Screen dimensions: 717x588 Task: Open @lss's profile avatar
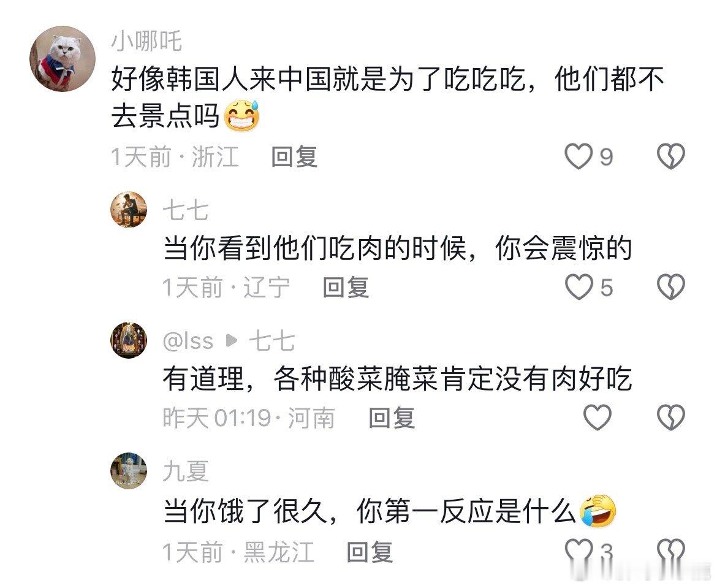point(129,340)
